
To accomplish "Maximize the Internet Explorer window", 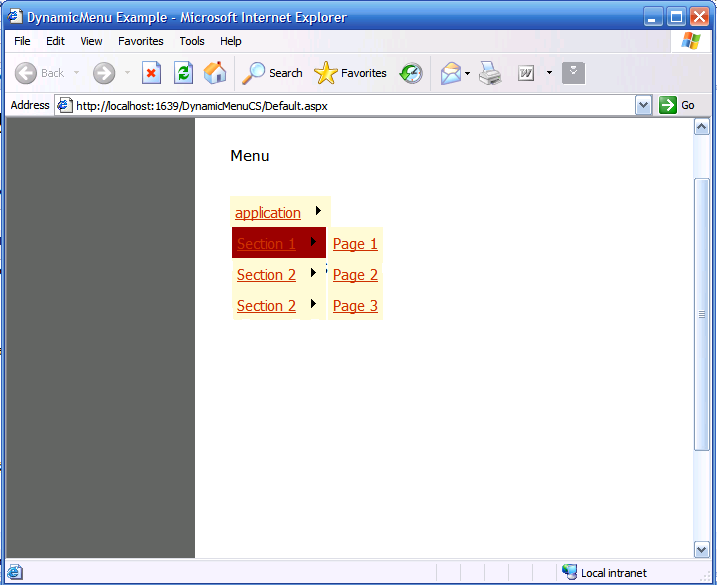I will pyautogui.click(x=676, y=17).
